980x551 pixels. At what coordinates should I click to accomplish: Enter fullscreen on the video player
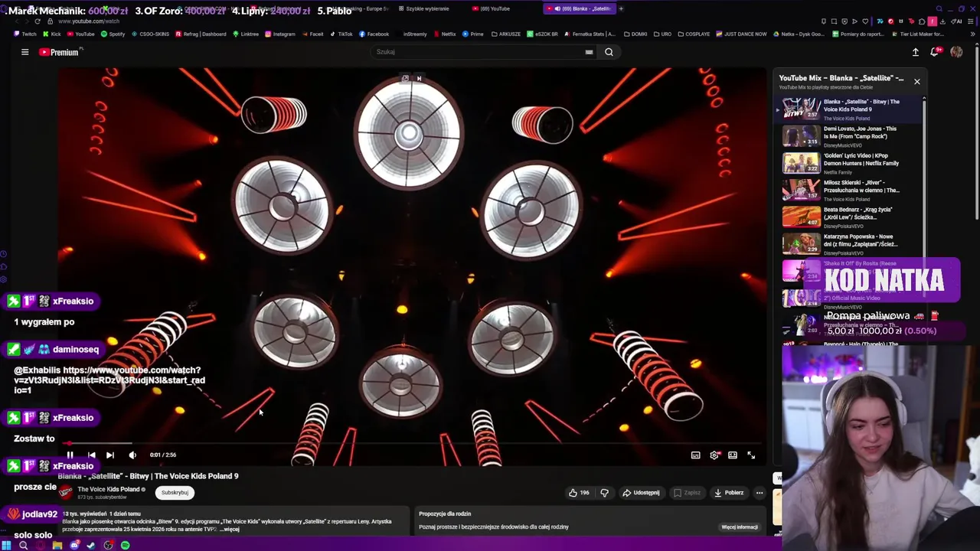pos(751,455)
